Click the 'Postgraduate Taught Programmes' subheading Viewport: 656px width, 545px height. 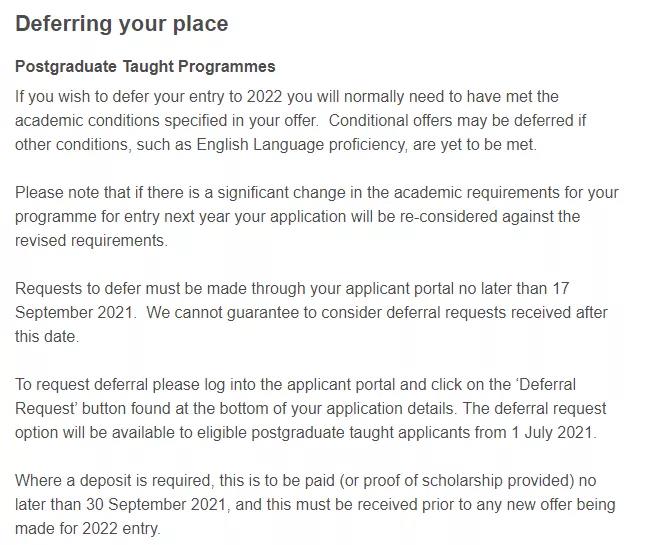[x=145, y=67]
